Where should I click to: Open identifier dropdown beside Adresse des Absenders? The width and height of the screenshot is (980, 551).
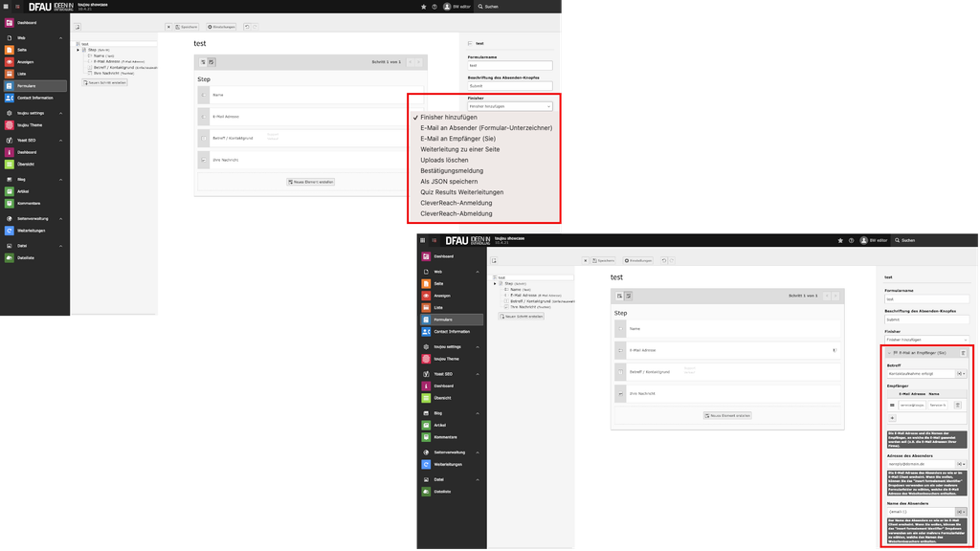(961, 464)
